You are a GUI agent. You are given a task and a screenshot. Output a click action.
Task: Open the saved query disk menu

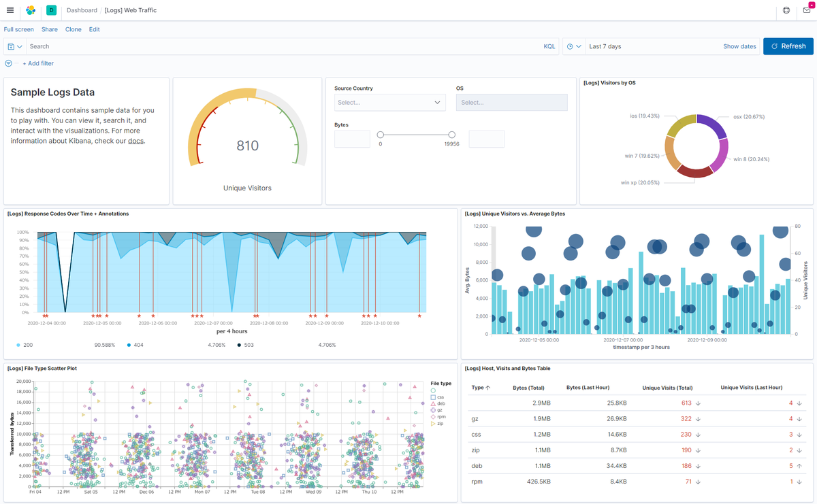[x=15, y=46]
